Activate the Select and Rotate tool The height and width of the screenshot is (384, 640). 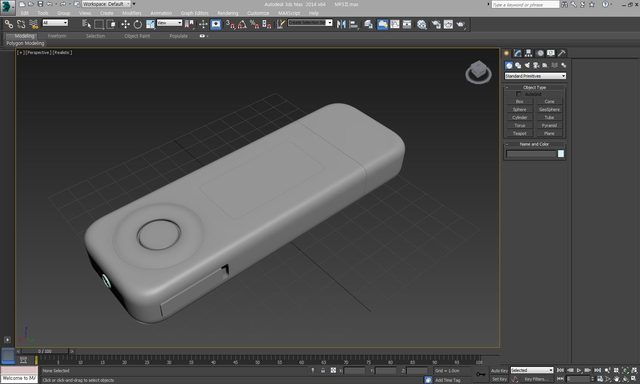coord(138,24)
